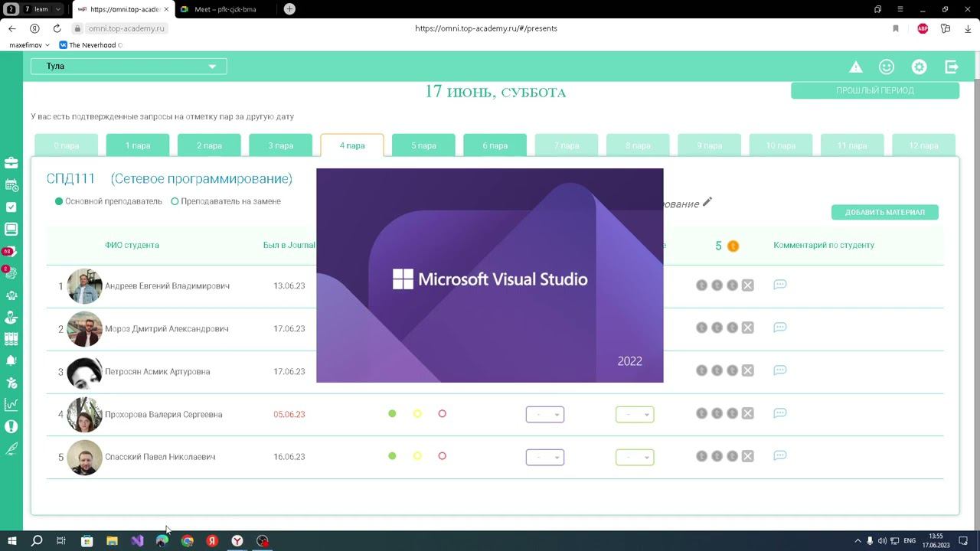The image size is (980, 551).
Task: Open the sidebar coins icon with badge 2
Action: (11, 272)
